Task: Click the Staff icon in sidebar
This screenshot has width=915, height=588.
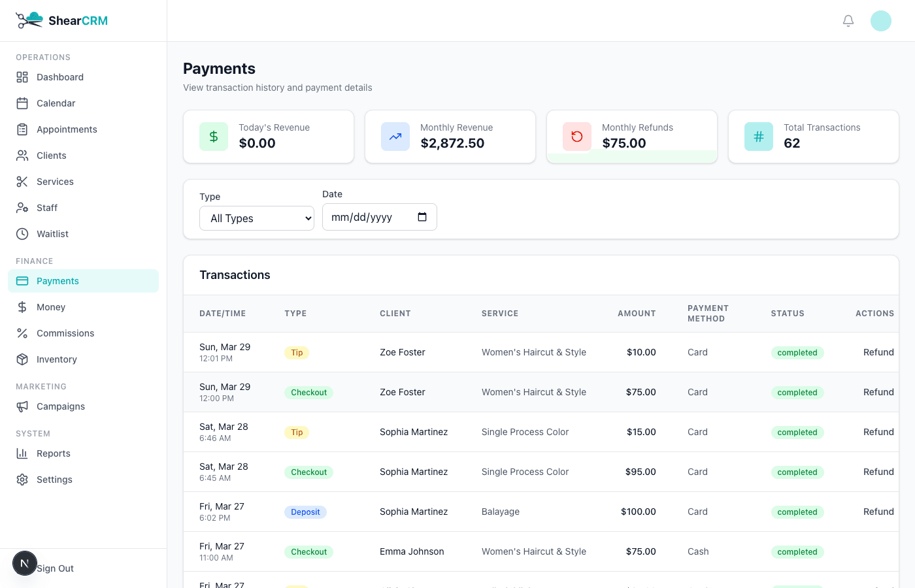Action: 22,208
